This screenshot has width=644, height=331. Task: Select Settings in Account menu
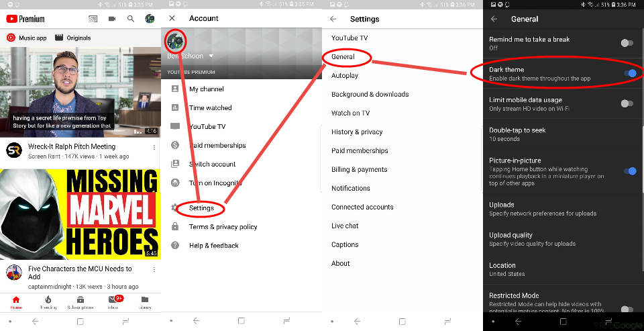[201, 208]
